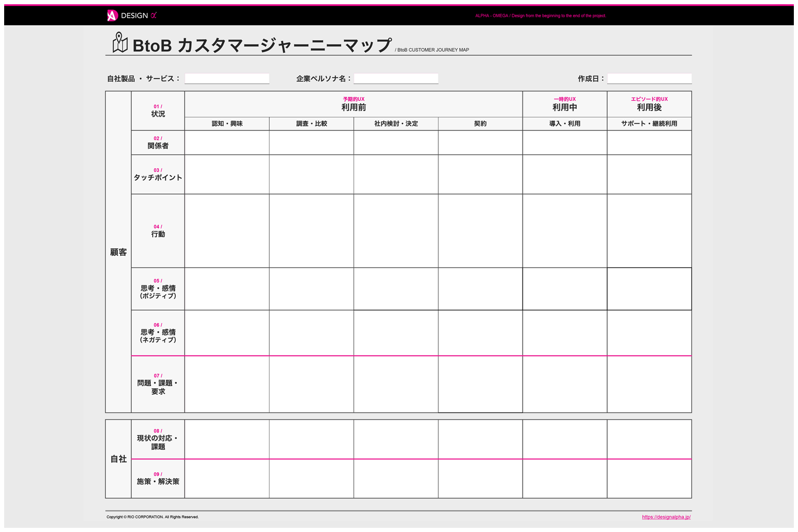The height and width of the screenshot is (532, 798).
Task: Click the Copyright RIO CORPORATION text
Action: (153, 517)
